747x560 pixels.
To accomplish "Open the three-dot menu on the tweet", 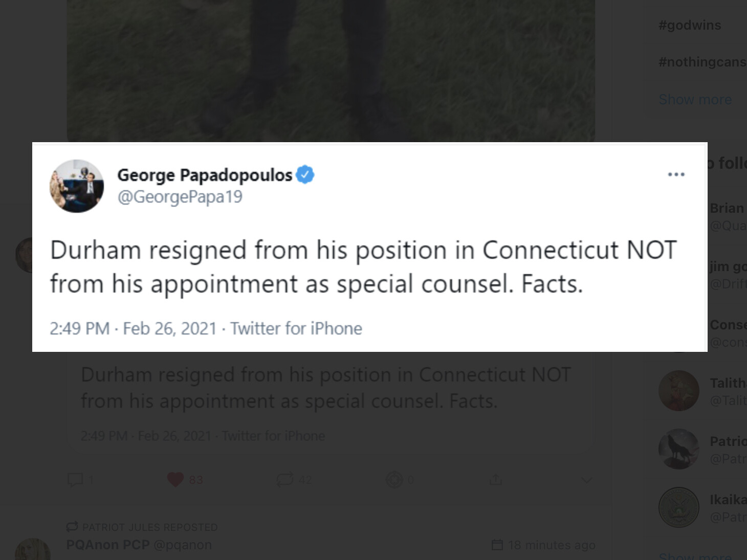I will (676, 175).
